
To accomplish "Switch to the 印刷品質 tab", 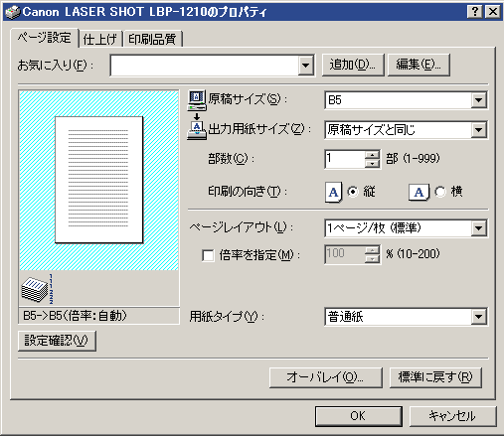I will click(x=152, y=40).
